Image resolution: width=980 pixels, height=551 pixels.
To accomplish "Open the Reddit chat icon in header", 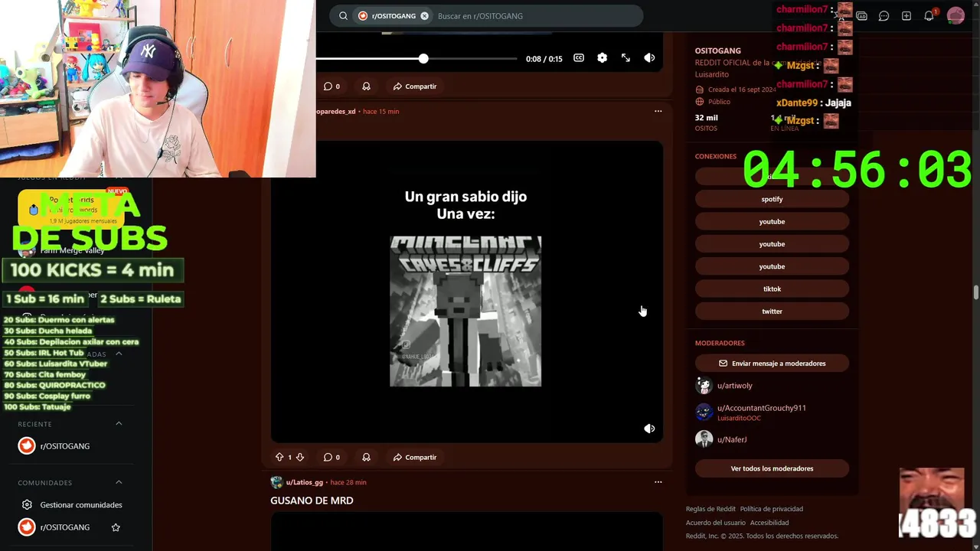I will tap(884, 15).
